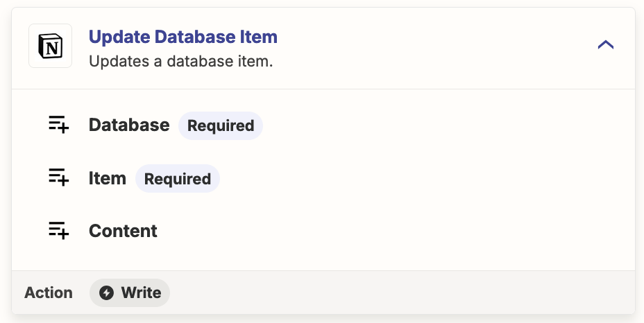Click the word "Database" in the blue heading

tap(196, 37)
